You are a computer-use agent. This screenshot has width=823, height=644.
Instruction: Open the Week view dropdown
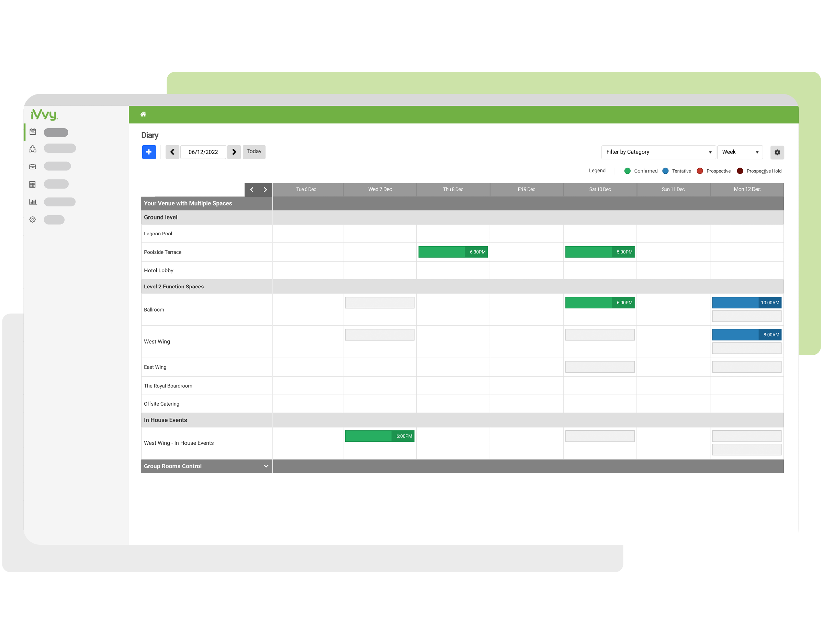(x=740, y=152)
